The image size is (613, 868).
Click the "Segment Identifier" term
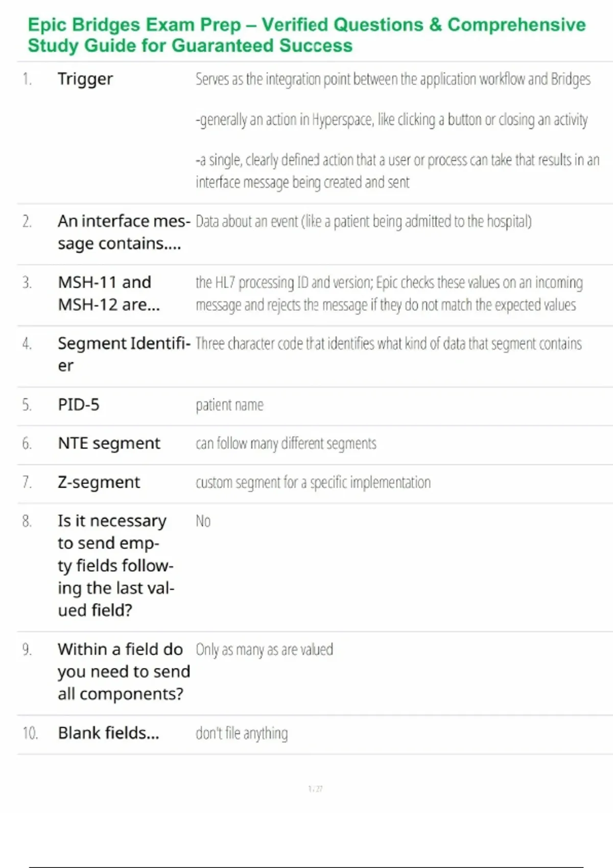pos(123,354)
